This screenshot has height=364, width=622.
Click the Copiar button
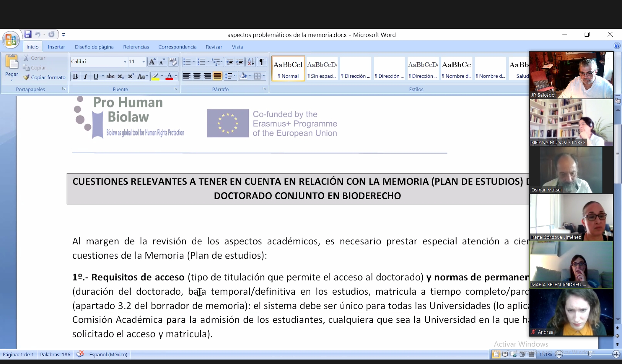coord(34,68)
